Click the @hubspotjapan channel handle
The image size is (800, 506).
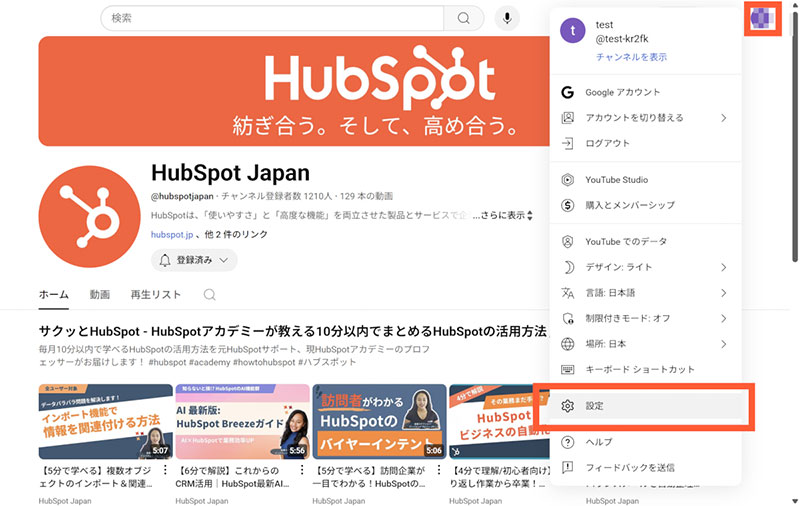(182, 196)
